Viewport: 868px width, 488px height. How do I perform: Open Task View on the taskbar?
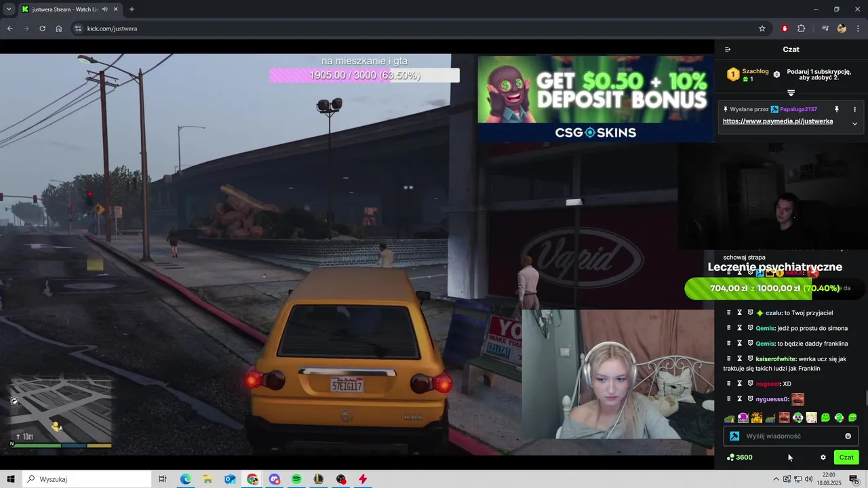point(163,479)
